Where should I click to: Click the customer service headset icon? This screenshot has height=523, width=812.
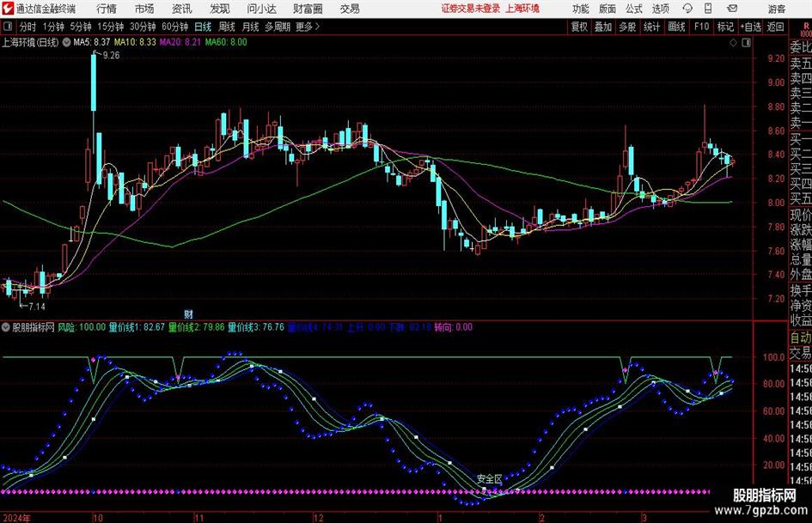point(687,9)
